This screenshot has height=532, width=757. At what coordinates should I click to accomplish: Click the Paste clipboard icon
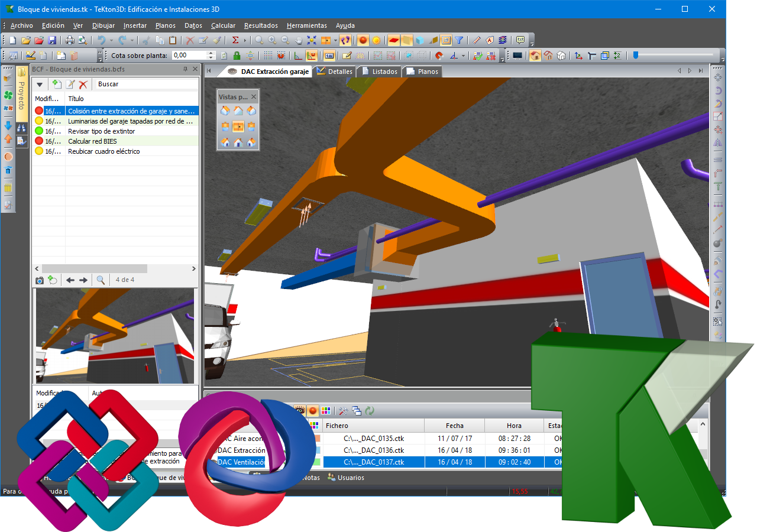coord(173,40)
